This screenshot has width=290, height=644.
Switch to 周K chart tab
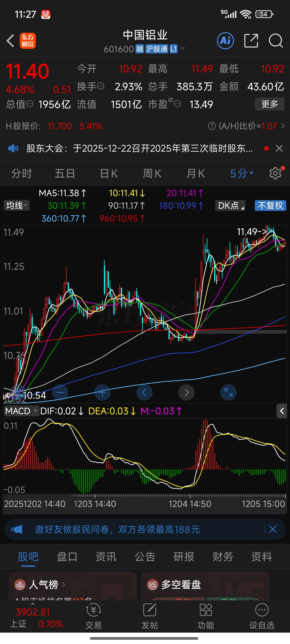[152, 173]
